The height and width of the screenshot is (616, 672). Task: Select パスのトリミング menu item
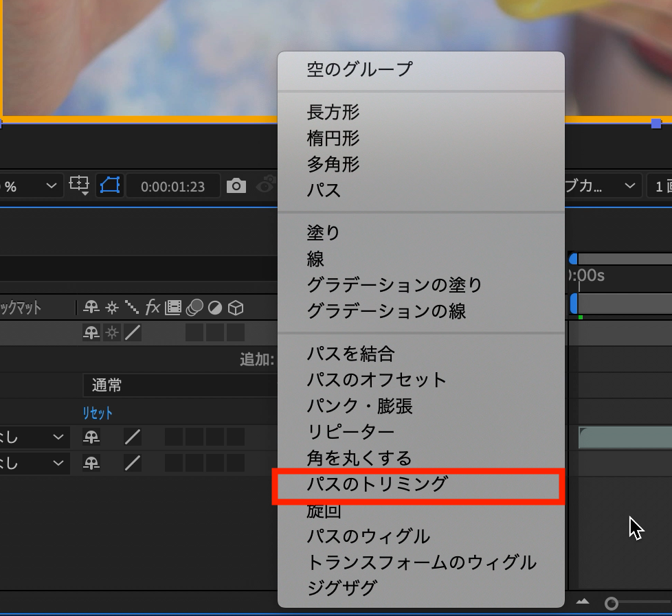(421, 484)
